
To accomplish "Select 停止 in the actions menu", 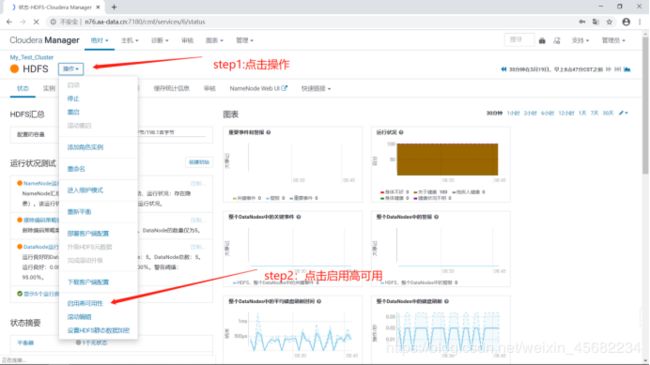I will point(73,99).
